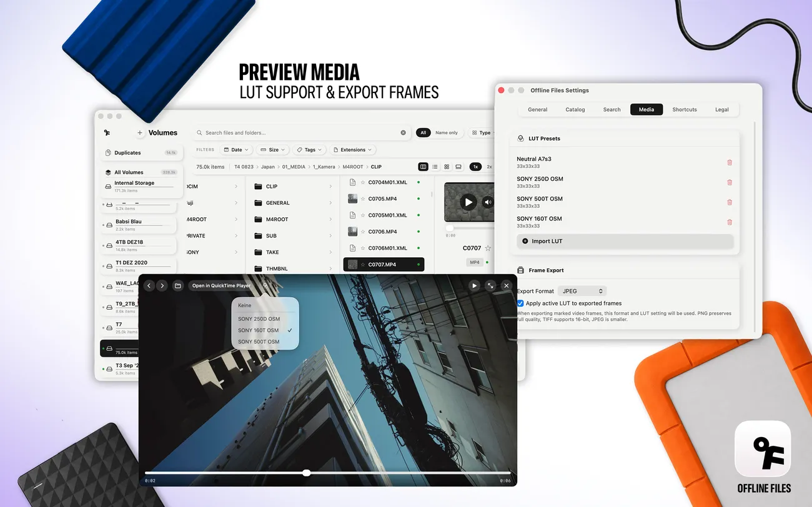Mute the preview with the speaker icon
This screenshot has height=507, width=812.
[x=488, y=202]
